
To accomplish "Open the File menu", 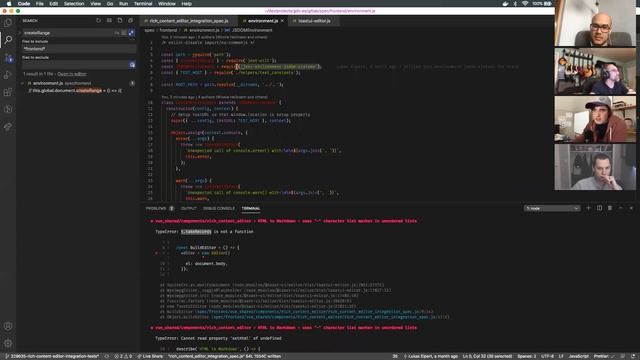I will [39, 4].
